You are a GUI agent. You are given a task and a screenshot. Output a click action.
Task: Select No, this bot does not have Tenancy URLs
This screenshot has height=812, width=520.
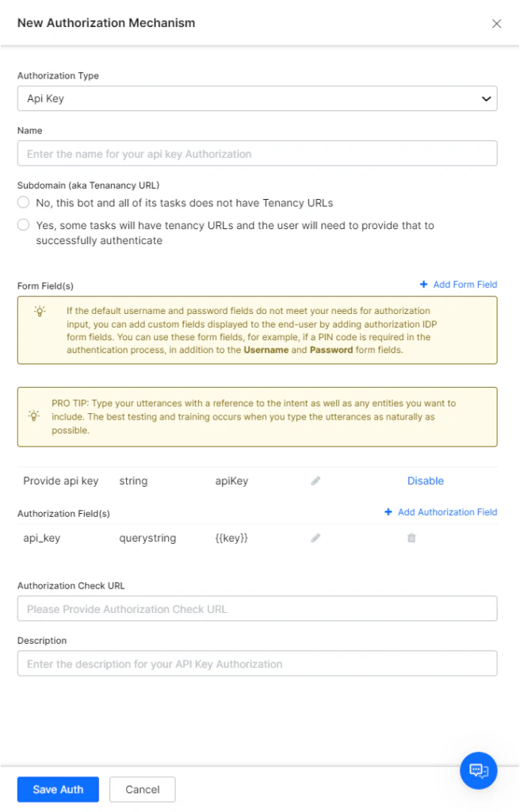24,202
